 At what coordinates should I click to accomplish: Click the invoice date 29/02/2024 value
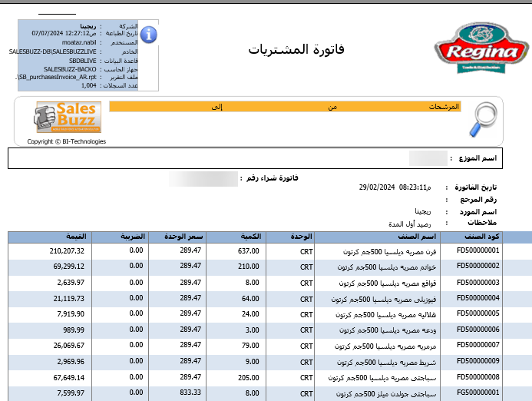click(x=377, y=187)
